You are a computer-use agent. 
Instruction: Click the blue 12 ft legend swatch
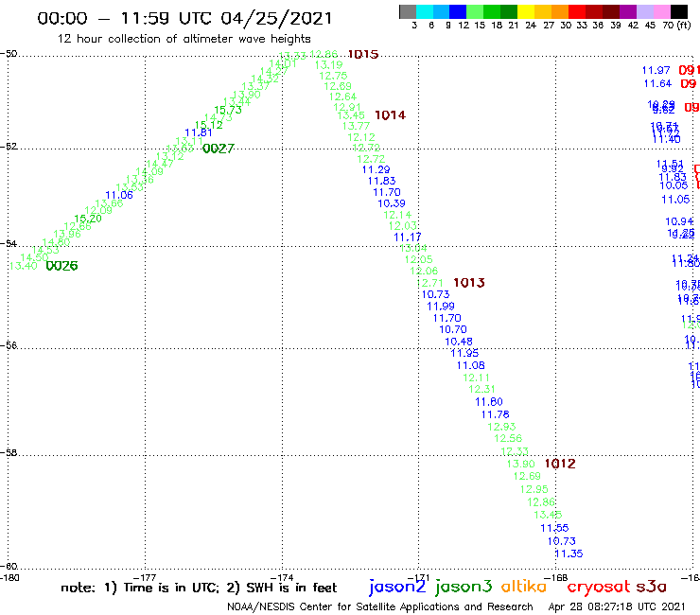click(x=458, y=11)
